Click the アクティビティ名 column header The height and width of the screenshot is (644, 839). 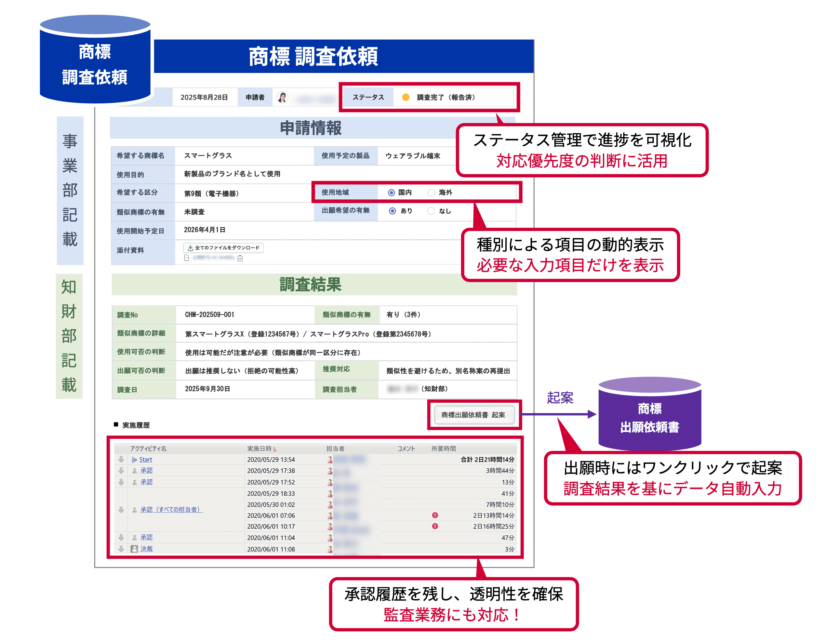click(148, 449)
